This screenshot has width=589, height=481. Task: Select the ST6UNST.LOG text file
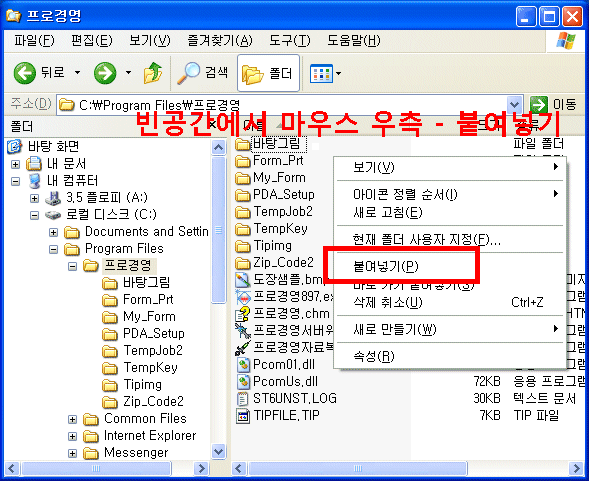tap(294, 398)
